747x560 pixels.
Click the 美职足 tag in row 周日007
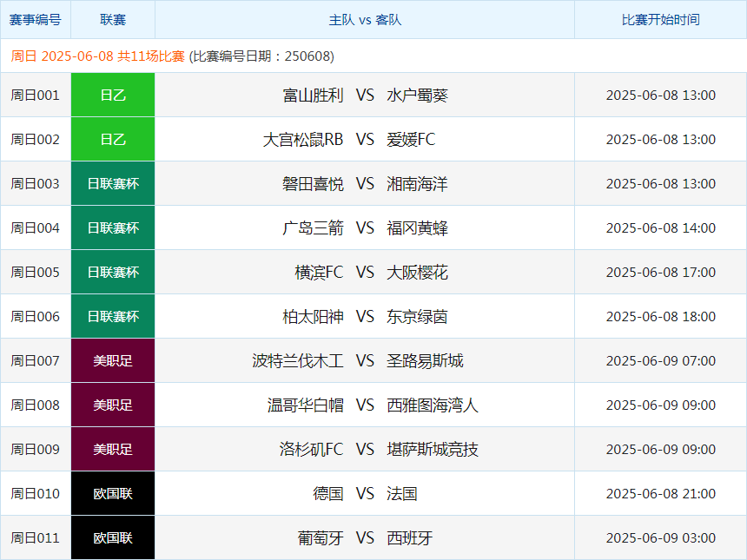113,360
